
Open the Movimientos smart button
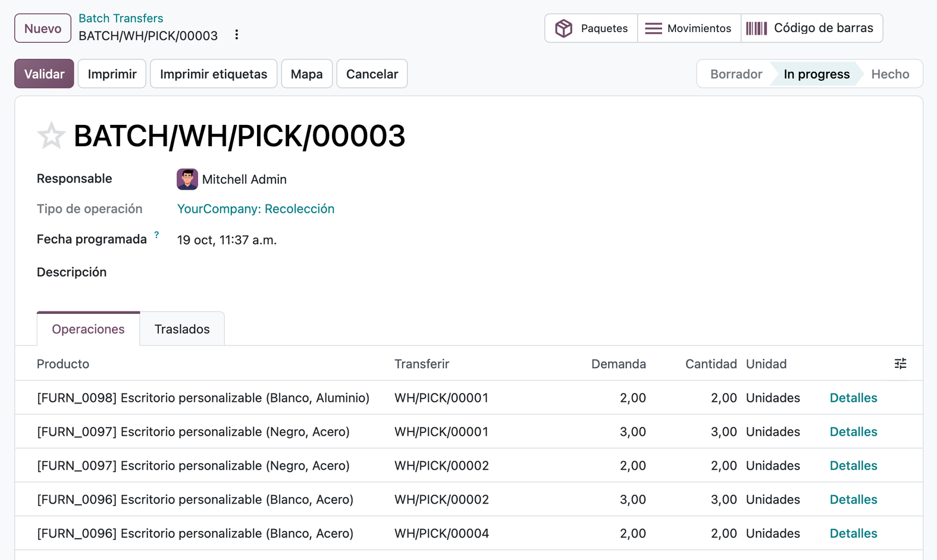pyautogui.click(x=689, y=28)
